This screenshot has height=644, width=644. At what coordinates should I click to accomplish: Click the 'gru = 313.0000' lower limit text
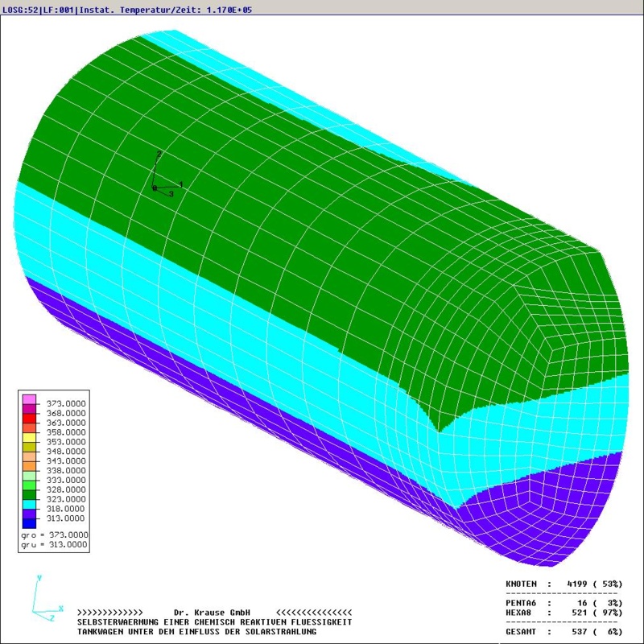tap(54, 545)
